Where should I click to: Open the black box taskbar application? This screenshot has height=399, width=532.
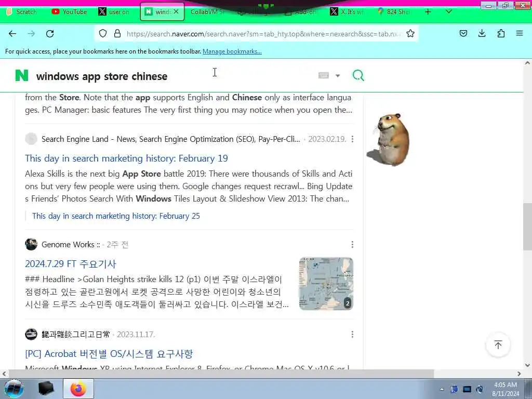(x=46, y=389)
